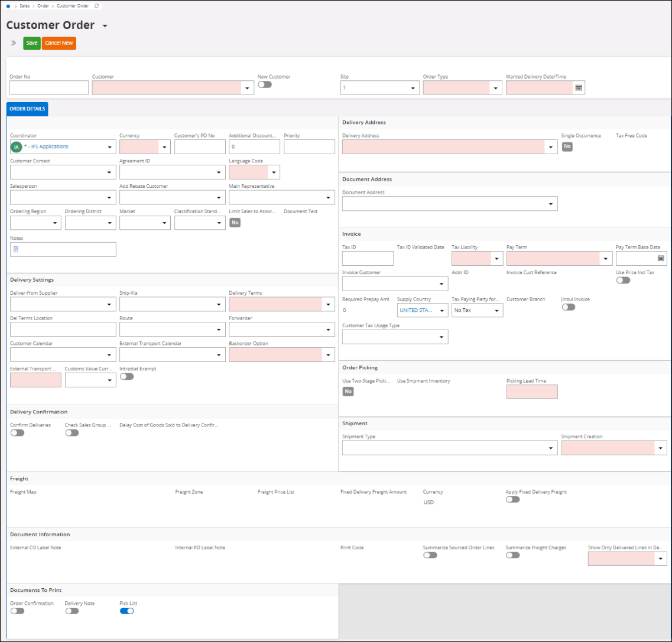Go to Sales in the breadcrumb

click(25, 6)
